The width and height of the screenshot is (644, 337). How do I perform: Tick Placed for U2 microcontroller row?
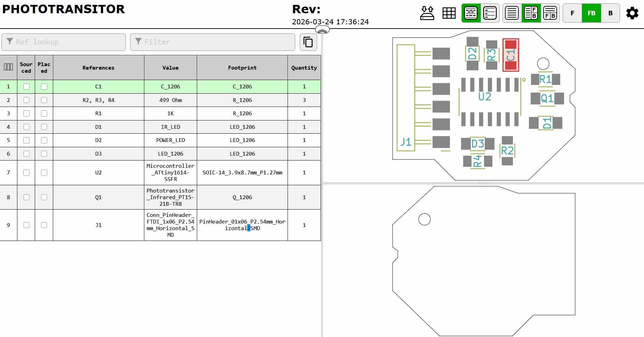click(x=44, y=173)
